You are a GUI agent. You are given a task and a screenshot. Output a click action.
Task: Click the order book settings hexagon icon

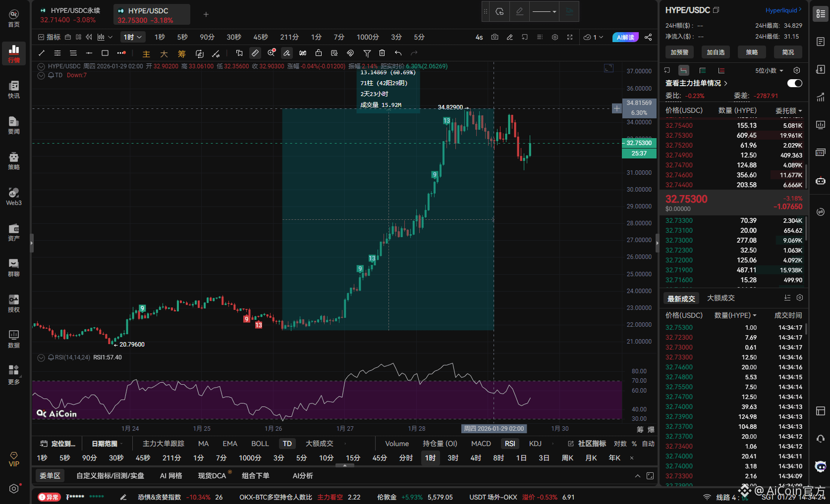[797, 70]
